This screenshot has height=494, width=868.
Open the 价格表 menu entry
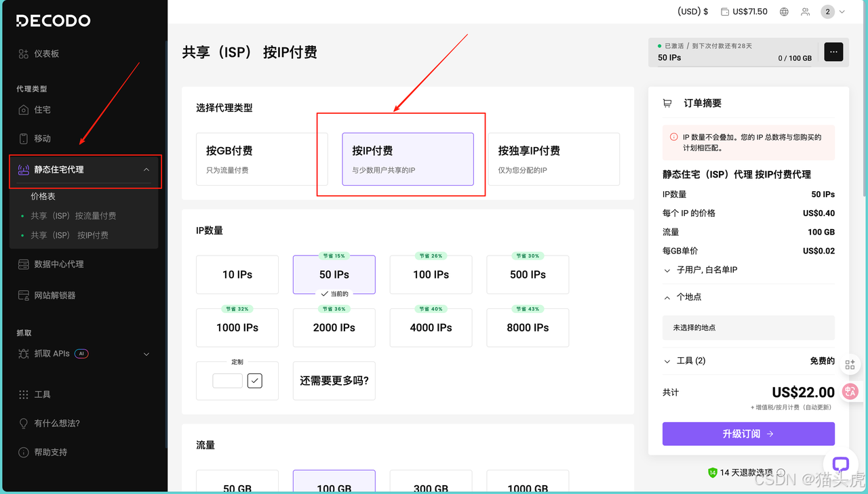(x=41, y=196)
